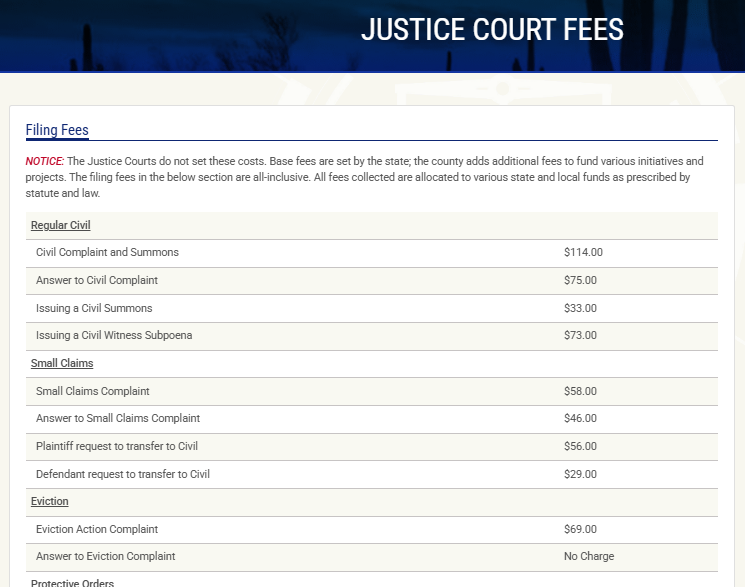
Task: Select the Answer to Civil Complaint entry
Action: pyautogui.click(x=97, y=280)
